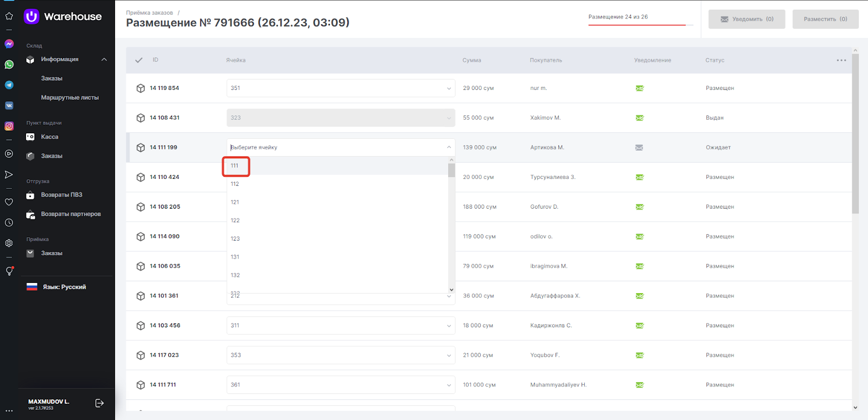
Task: Click the status Ожидает
Action: tap(718, 147)
